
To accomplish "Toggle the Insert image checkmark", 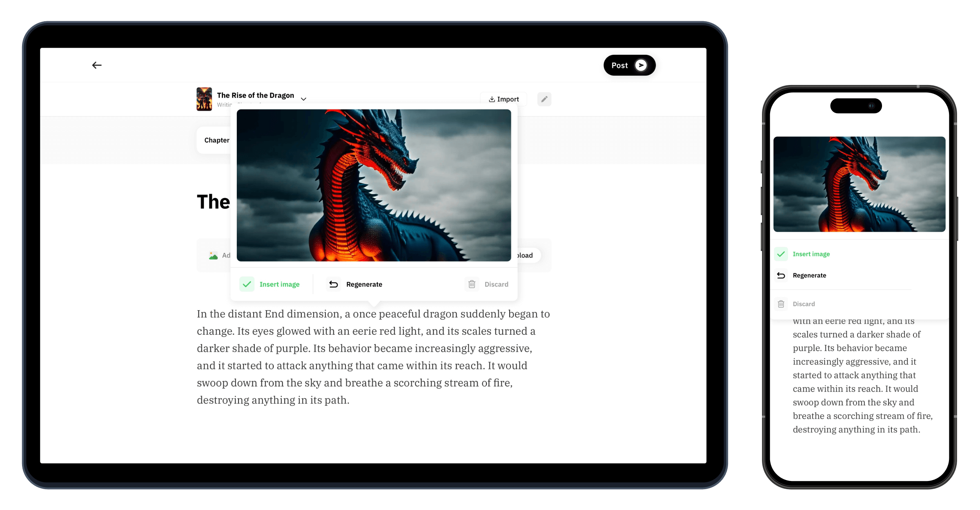I will click(x=247, y=284).
